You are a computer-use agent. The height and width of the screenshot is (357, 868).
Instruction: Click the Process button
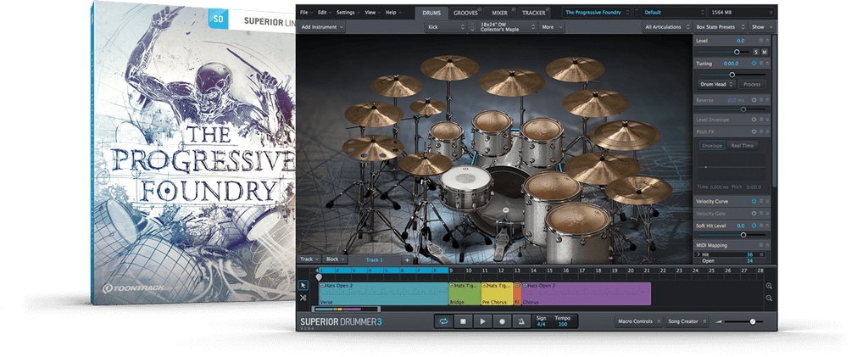tap(752, 84)
